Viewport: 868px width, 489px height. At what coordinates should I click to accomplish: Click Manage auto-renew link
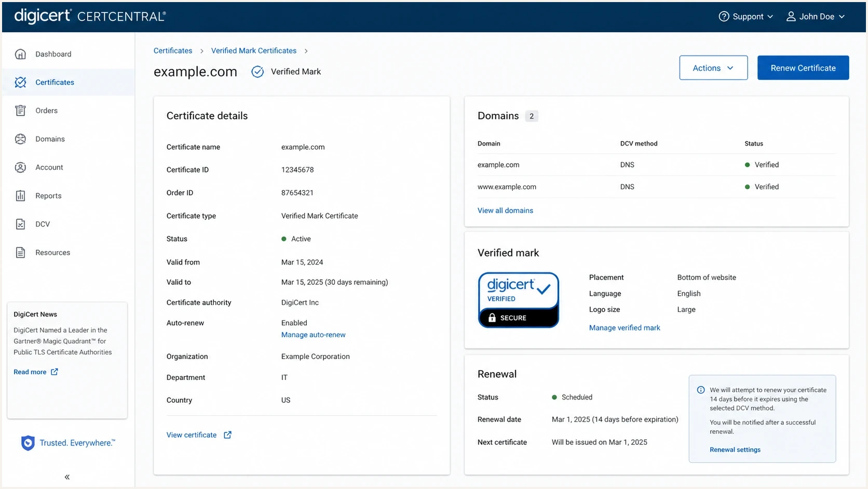pyautogui.click(x=313, y=335)
